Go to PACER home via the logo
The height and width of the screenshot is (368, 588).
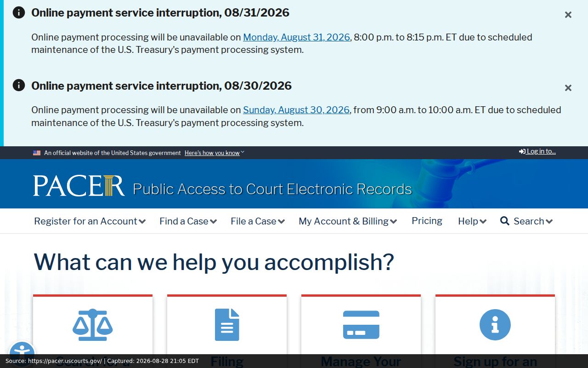pyautogui.click(x=79, y=185)
